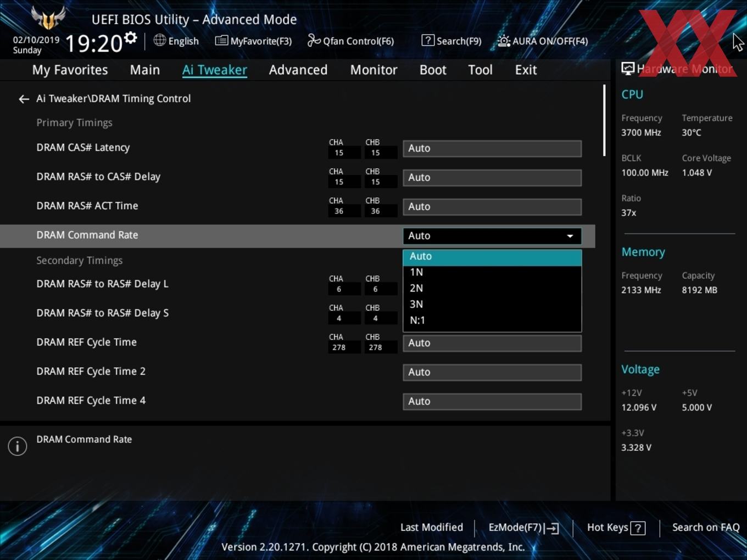
Task: Click Ai Tweaker\DRAM Timing Control breadcrumb
Action: pyautogui.click(x=114, y=99)
